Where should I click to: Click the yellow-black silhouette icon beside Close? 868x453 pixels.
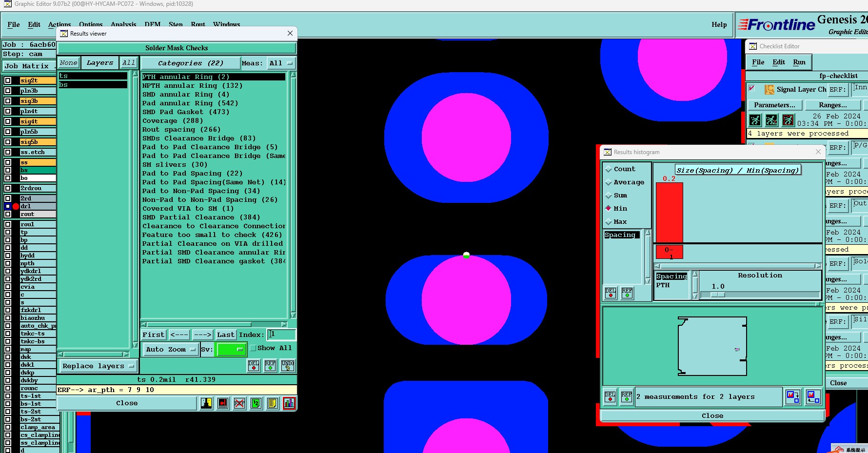pos(207,403)
